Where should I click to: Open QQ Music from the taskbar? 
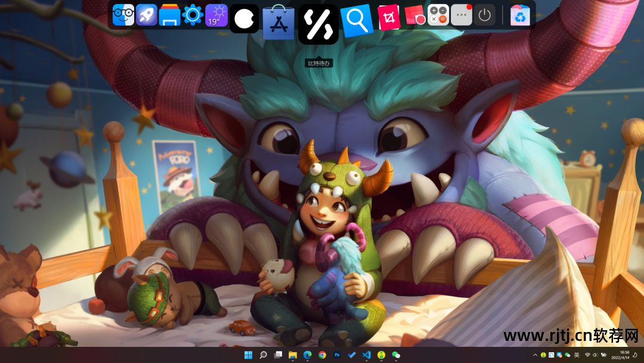pyautogui.click(x=381, y=355)
